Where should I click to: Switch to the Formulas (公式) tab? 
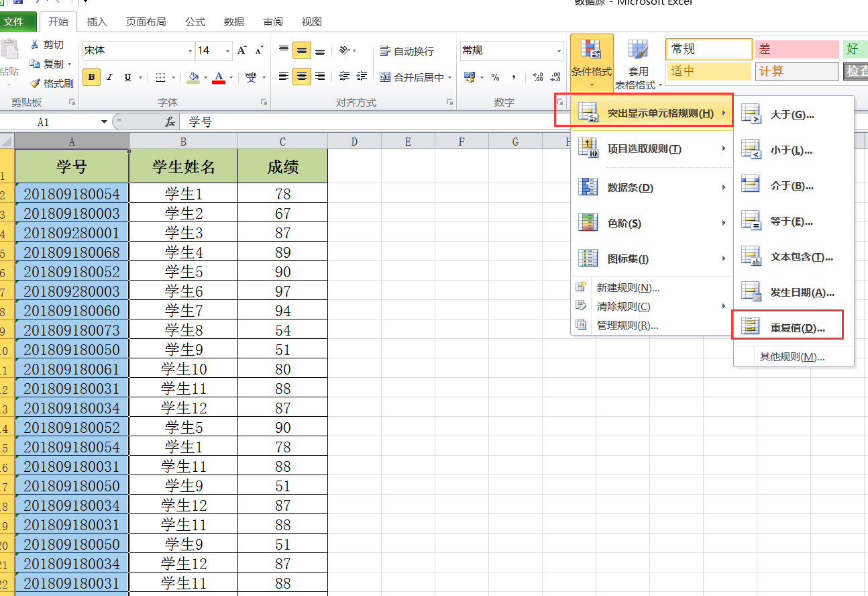195,21
